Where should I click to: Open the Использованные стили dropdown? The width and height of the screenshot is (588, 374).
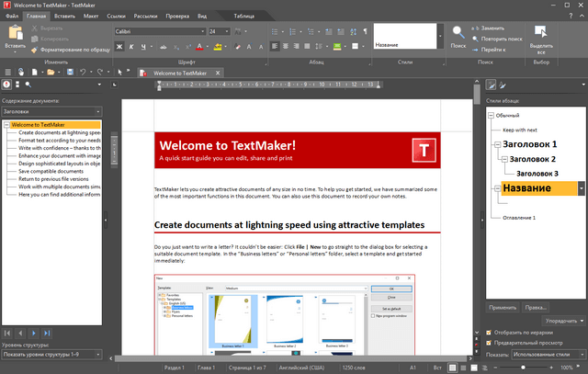(580, 353)
